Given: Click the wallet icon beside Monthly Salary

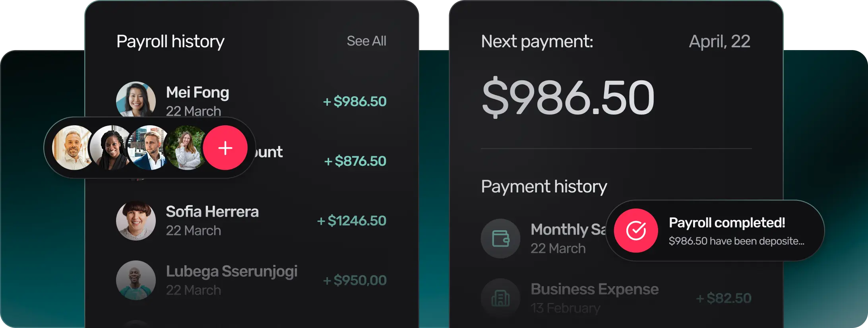Looking at the screenshot, I should [500, 239].
